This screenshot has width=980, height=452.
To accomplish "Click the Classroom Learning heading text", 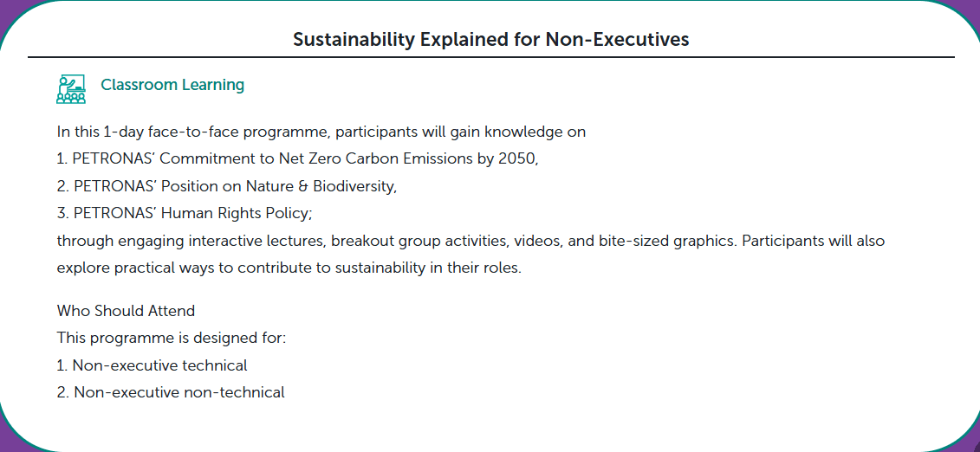I will pyautogui.click(x=172, y=85).
